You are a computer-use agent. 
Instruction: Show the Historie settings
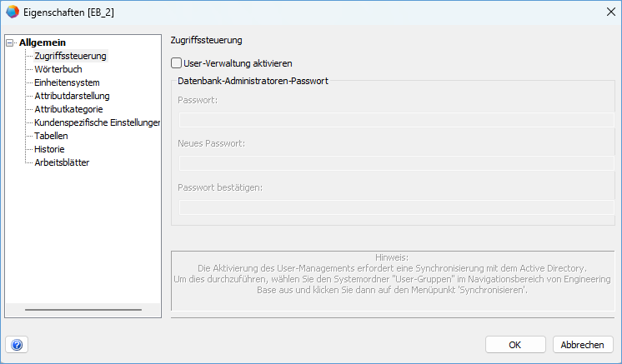tap(49, 149)
